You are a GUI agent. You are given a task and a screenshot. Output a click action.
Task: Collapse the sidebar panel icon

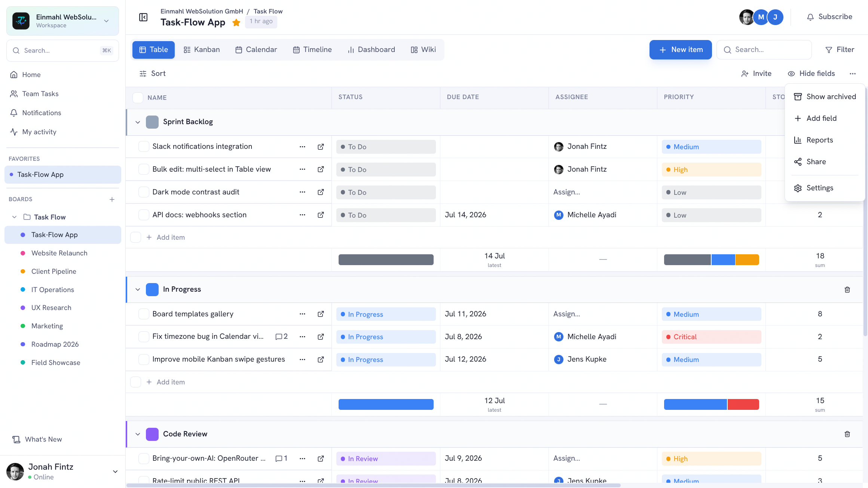coord(143,17)
